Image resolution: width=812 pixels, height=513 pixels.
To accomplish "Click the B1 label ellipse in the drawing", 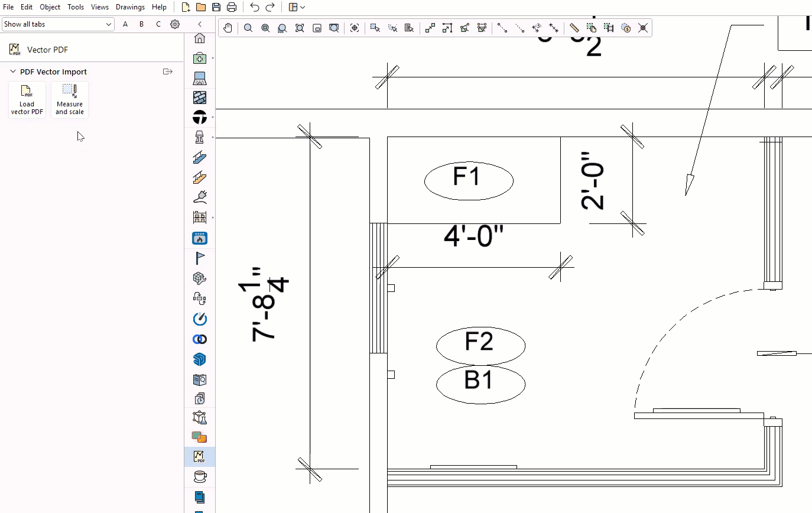I will point(480,385).
